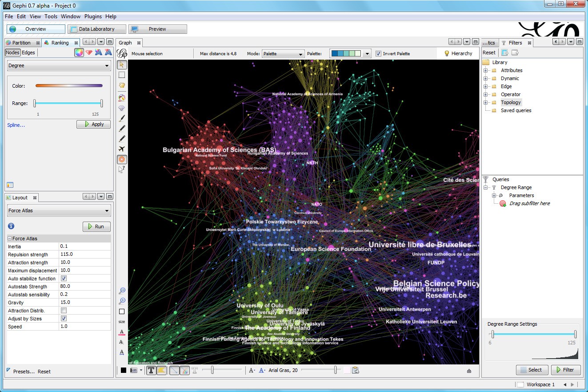This screenshot has height=392, width=588.
Task: Toggle show edges button
Action: coord(175,370)
